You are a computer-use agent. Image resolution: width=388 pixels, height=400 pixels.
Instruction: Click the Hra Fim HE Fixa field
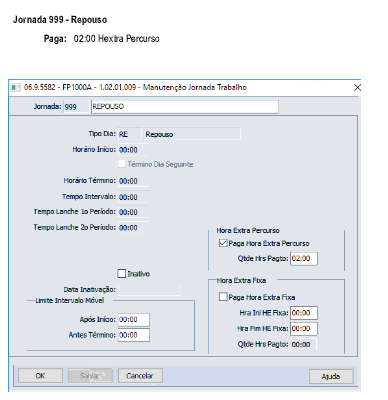[x=304, y=328]
